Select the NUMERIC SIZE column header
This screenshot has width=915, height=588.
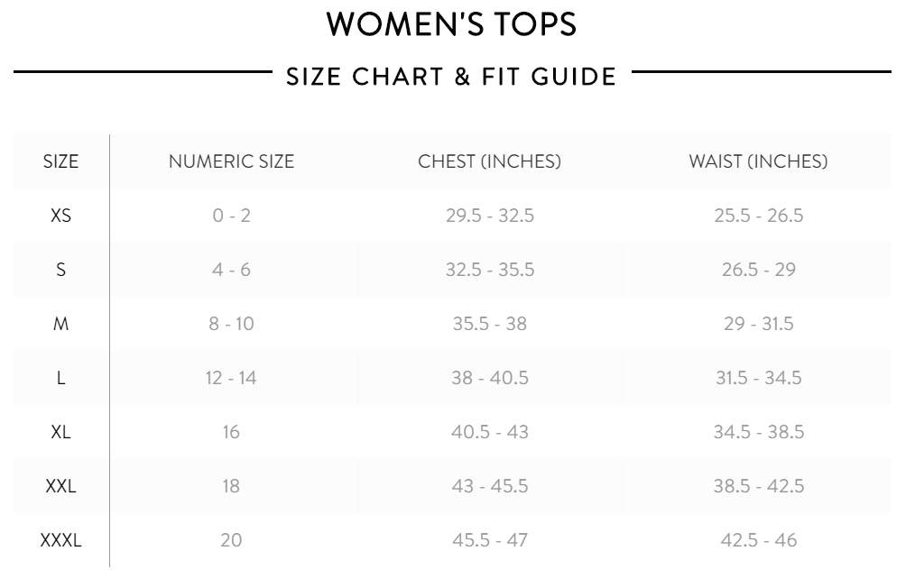(231, 161)
